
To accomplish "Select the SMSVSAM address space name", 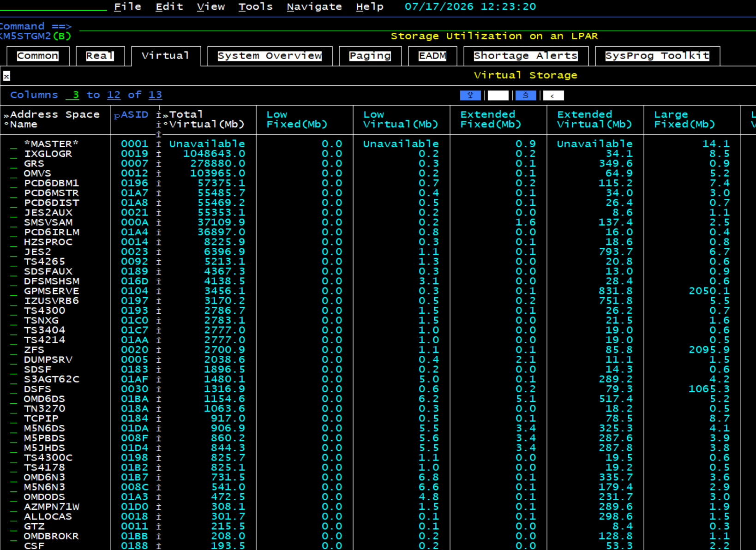I will tap(48, 222).
